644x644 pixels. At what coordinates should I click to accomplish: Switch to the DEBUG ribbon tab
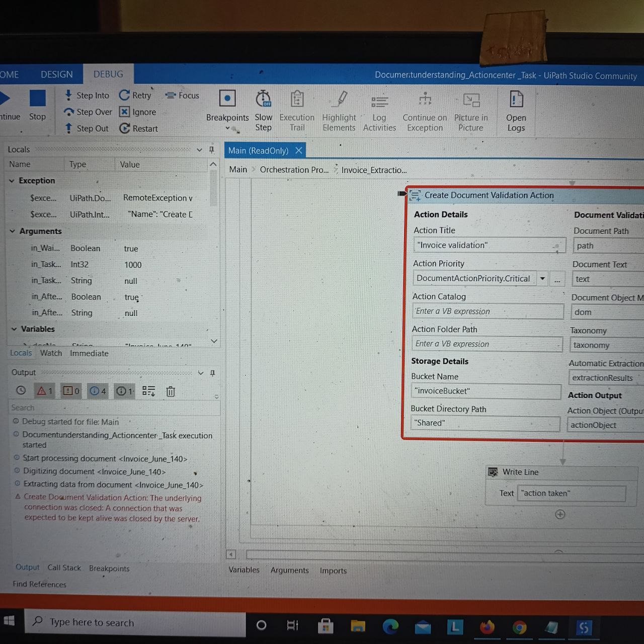tap(108, 74)
